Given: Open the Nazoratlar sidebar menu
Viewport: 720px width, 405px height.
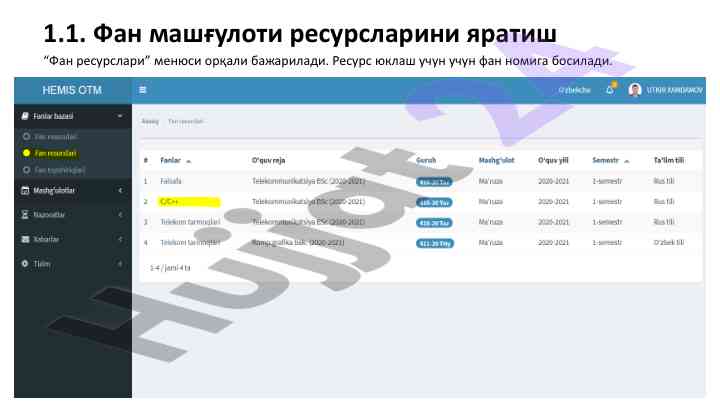Looking at the screenshot, I should pyautogui.click(x=73, y=214).
